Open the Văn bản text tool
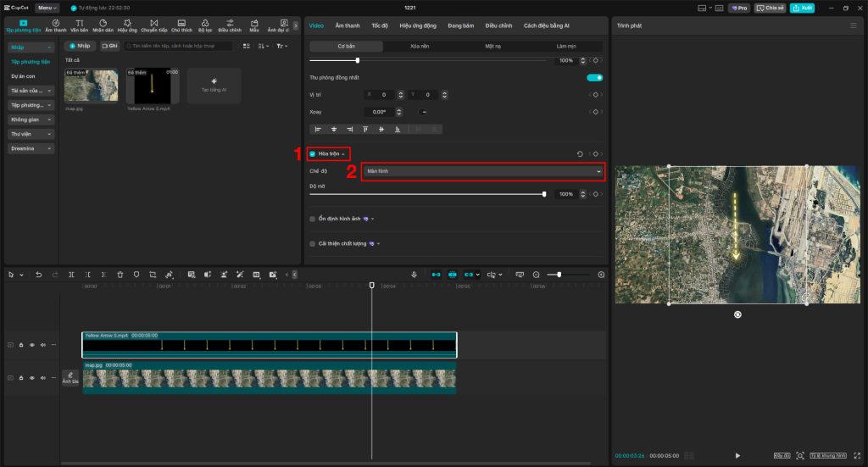The height and width of the screenshot is (467, 868). (x=79, y=25)
